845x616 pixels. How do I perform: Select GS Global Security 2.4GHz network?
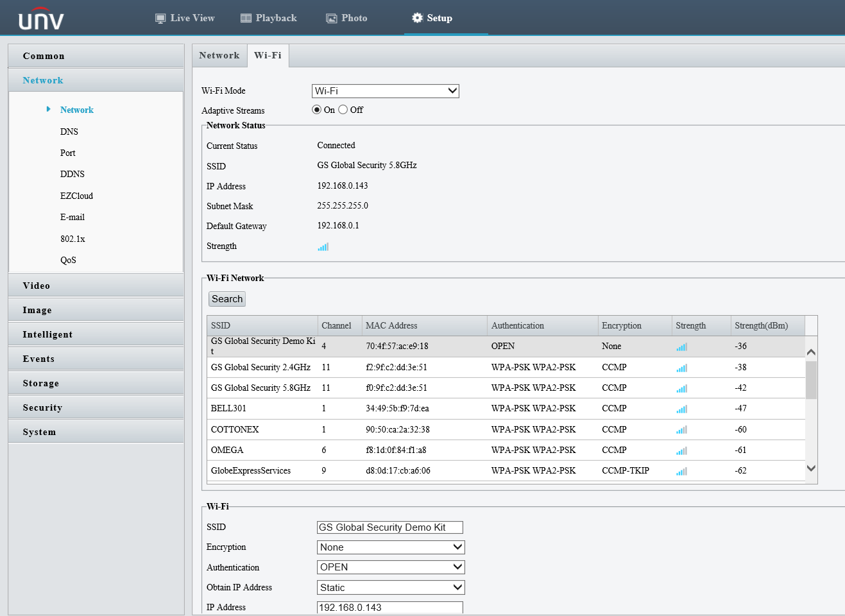506,368
